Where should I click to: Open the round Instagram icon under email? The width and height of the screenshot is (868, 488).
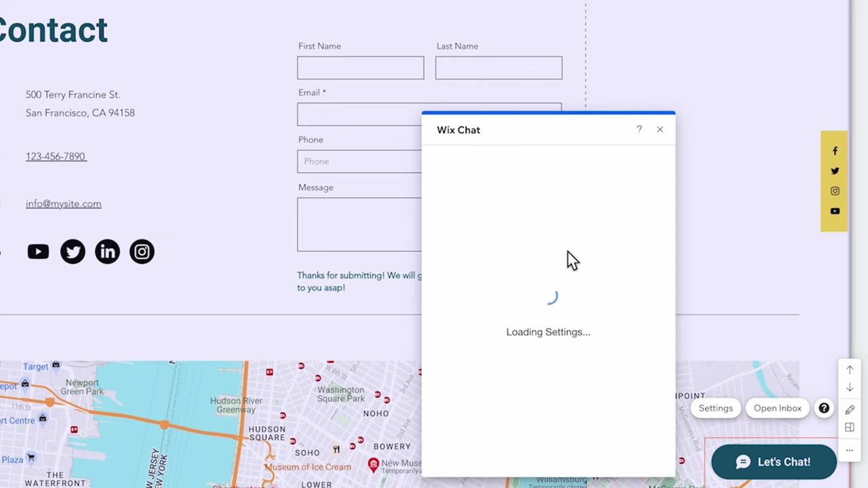click(142, 252)
